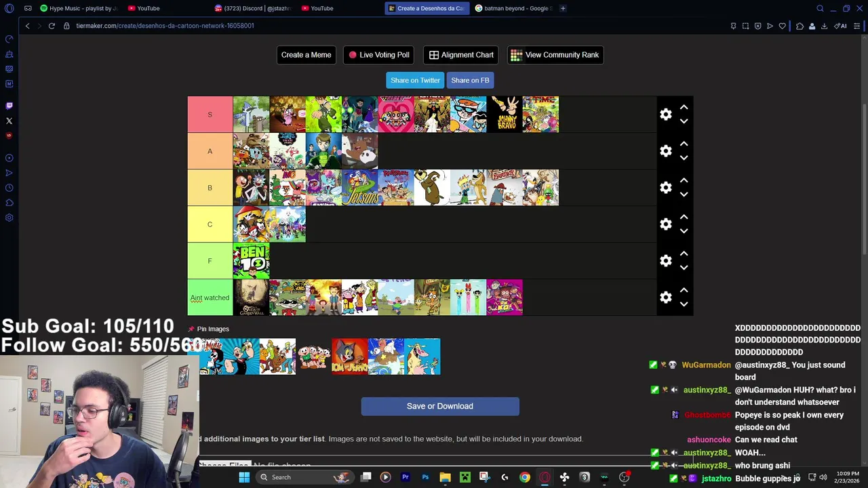868x488 pixels.
Task: Switch to second YouTube tab
Action: pyautogui.click(x=317, y=8)
